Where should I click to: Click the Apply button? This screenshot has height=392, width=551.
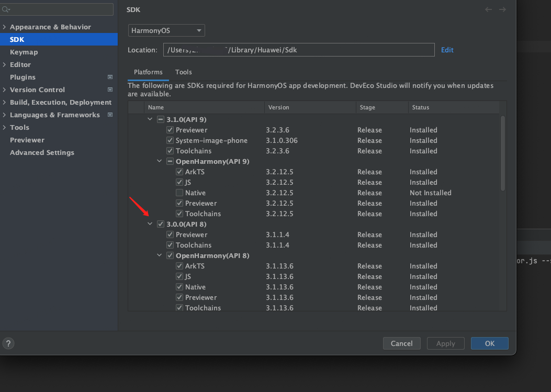click(x=446, y=343)
